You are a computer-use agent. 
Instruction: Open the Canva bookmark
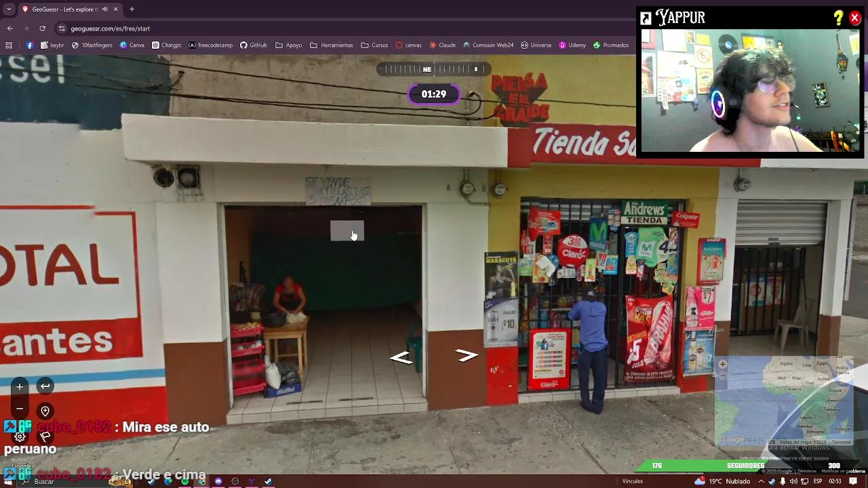point(132,45)
